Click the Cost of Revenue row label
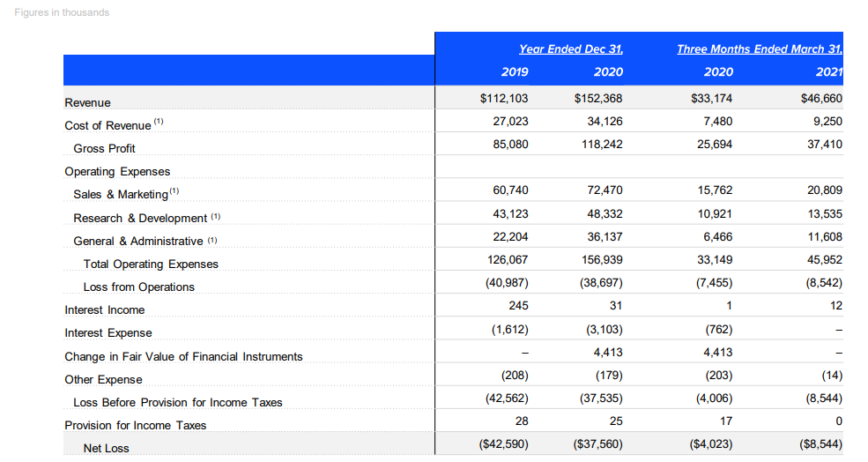Viewport: 868px width, 462px height. [x=108, y=126]
